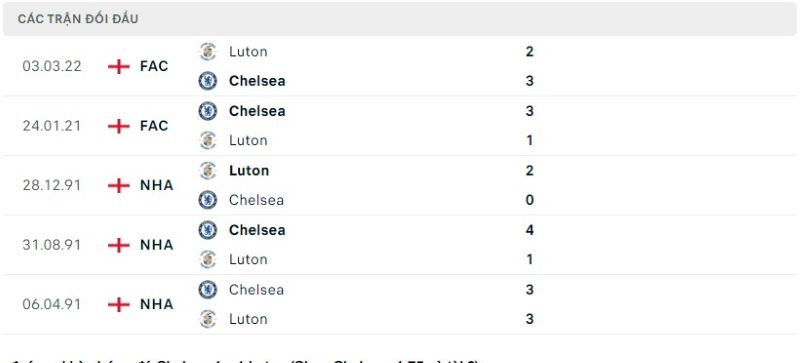This screenshot has height=363, width=800.
Task: Select the bold Chelsea name in 03.03.22 match
Action: (x=257, y=81)
